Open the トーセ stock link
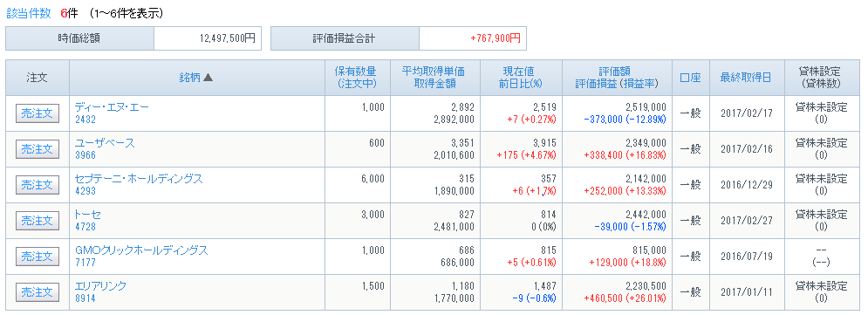 (x=88, y=215)
